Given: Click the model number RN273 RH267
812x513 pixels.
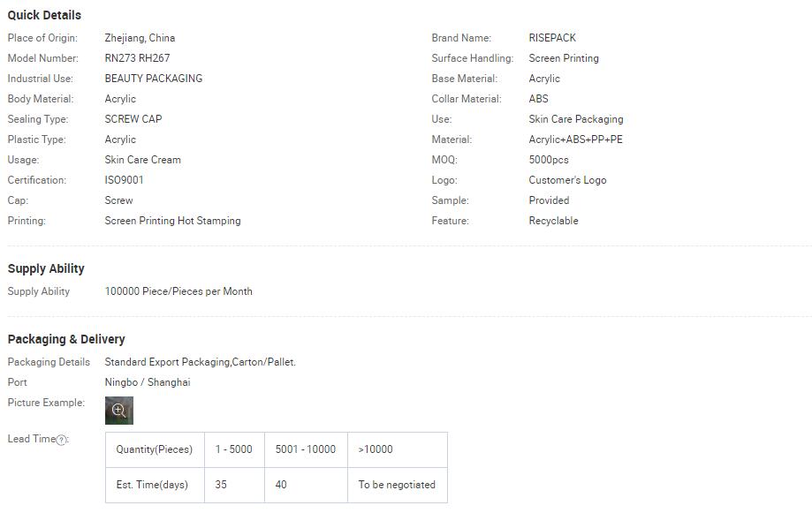Looking at the screenshot, I should pos(137,58).
